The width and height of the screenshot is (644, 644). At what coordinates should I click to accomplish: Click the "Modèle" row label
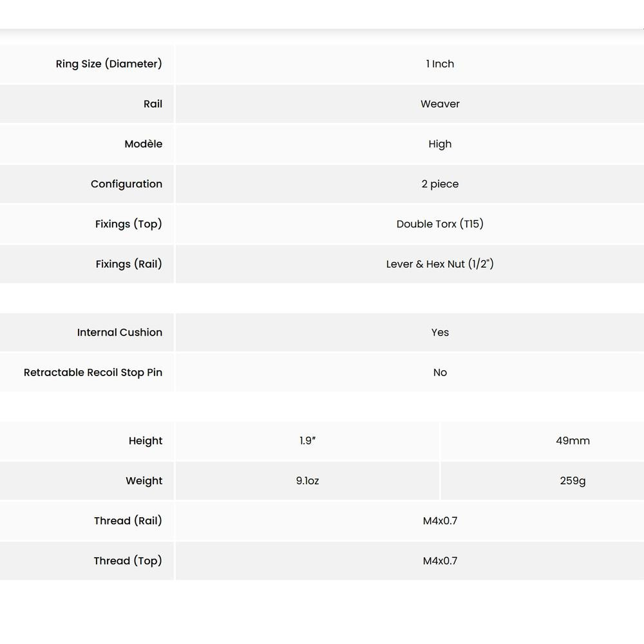click(x=143, y=144)
